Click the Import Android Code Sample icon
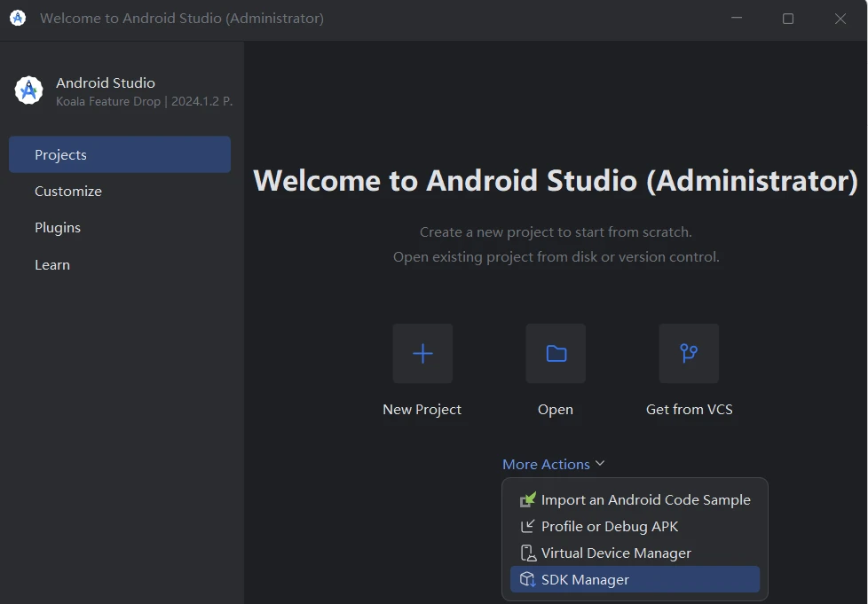 pyautogui.click(x=527, y=499)
